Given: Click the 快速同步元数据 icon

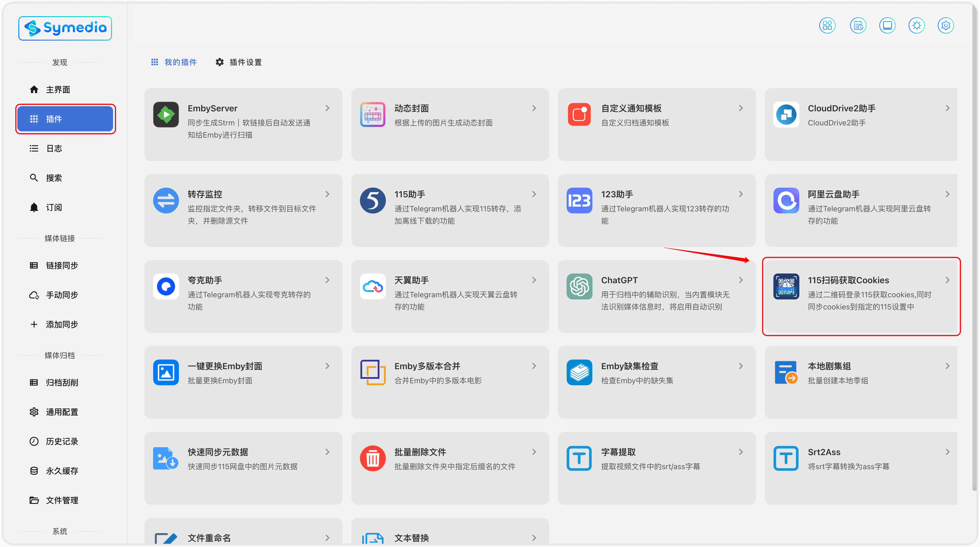Looking at the screenshot, I should click(x=166, y=458).
